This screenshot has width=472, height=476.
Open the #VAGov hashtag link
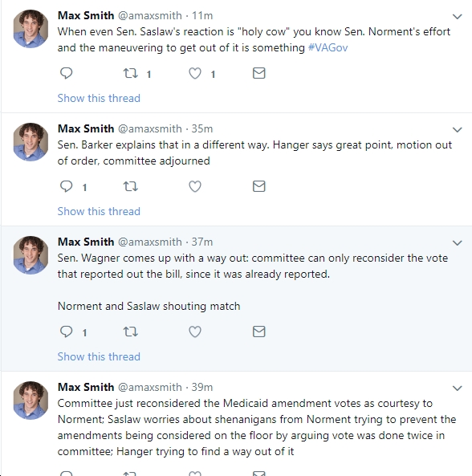(328, 47)
